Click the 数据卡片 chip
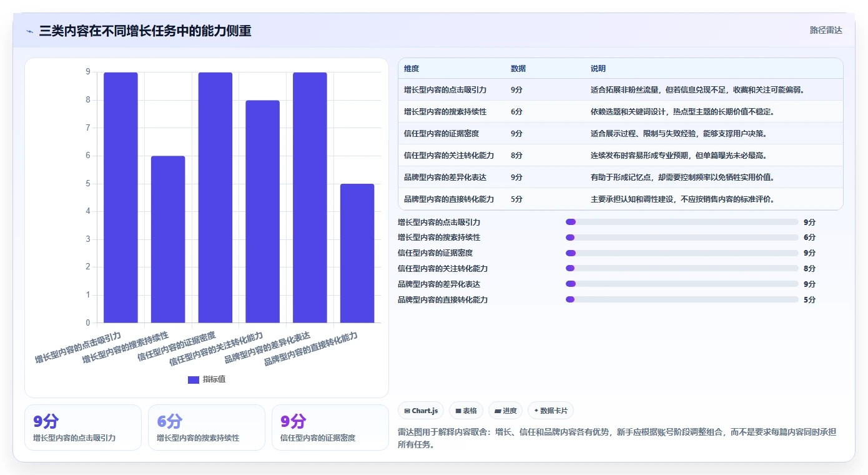Image resolution: width=868 pixels, height=475 pixels. click(x=551, y=411)
